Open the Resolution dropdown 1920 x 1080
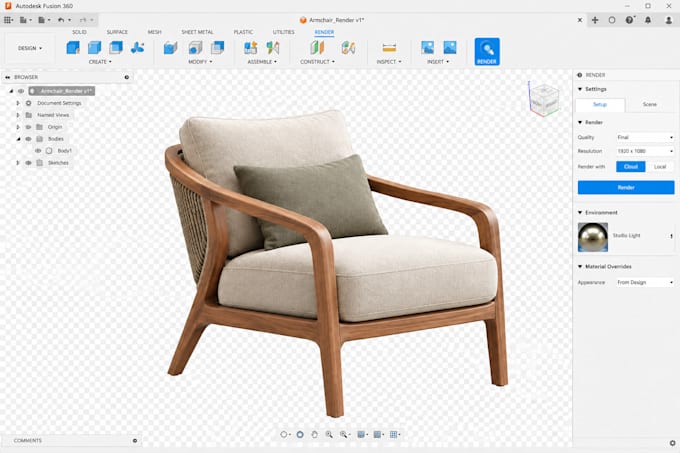Image resolution: width=680 pixels, height=453 pixels. point(645,151)
